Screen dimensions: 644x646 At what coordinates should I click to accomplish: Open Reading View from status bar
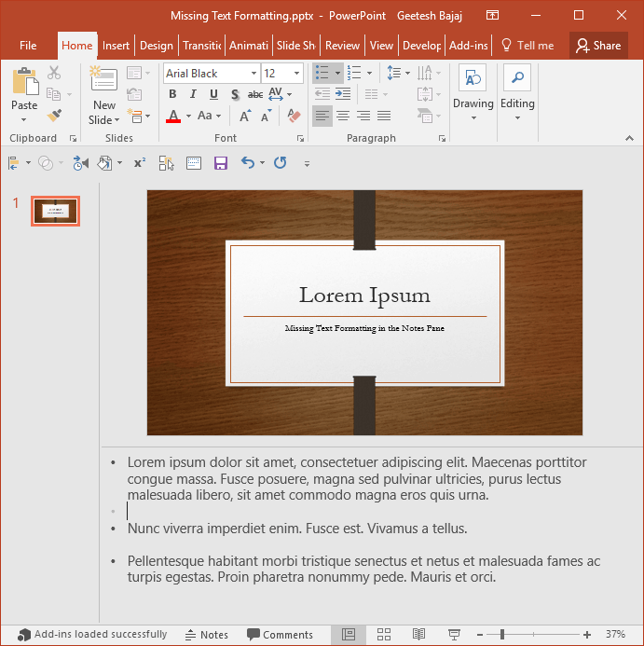(x=419, y=635)
